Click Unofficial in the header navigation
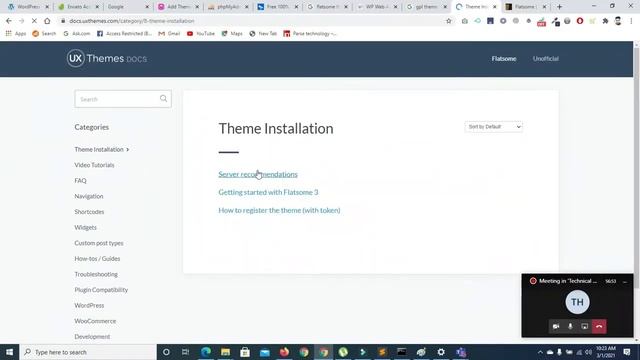640x360 pixels. coord(545,58)
